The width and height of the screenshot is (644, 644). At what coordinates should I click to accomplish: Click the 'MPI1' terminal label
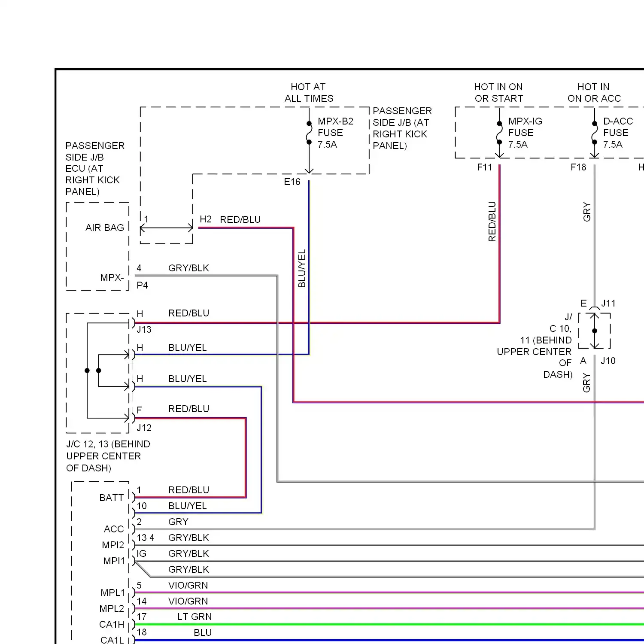coord(114,561)
